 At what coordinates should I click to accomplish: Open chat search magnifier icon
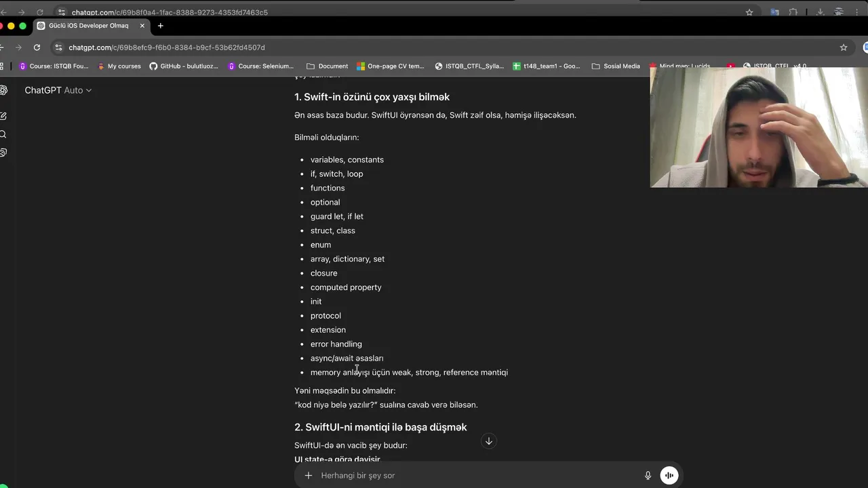point(3,134)
